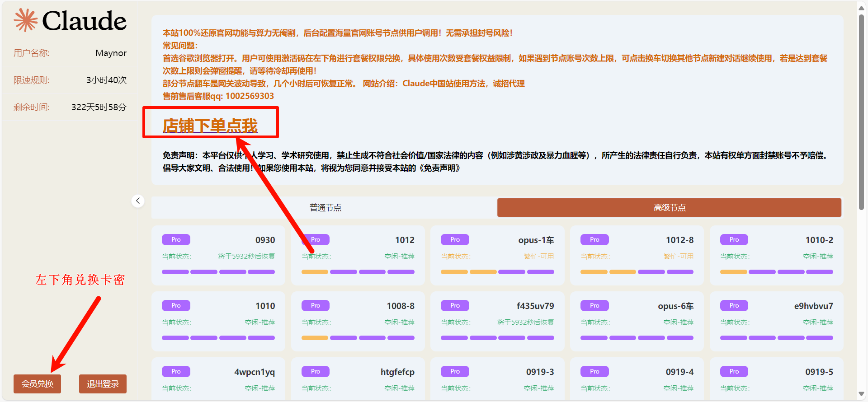Click the rate limit value 3小时40次
This screenshot has width=868, height=402.
pos(106,80)
